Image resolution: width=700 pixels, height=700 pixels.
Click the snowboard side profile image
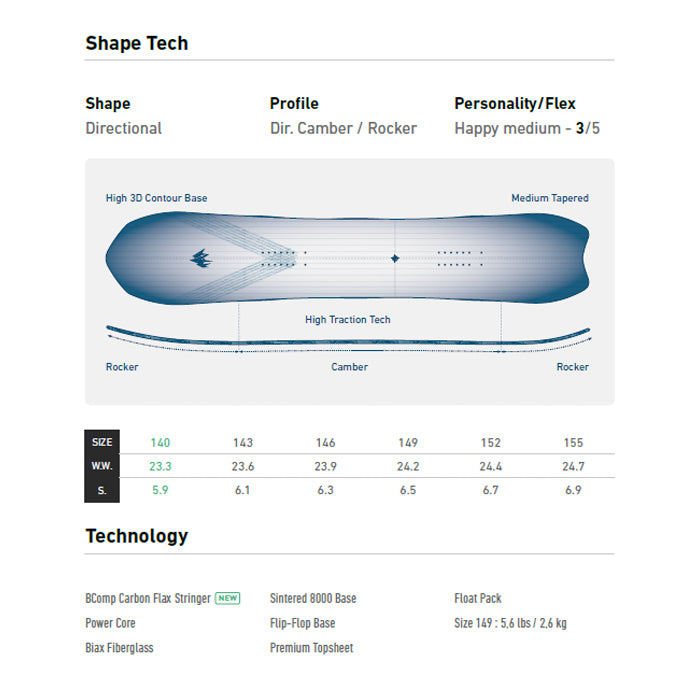point(348,339)
